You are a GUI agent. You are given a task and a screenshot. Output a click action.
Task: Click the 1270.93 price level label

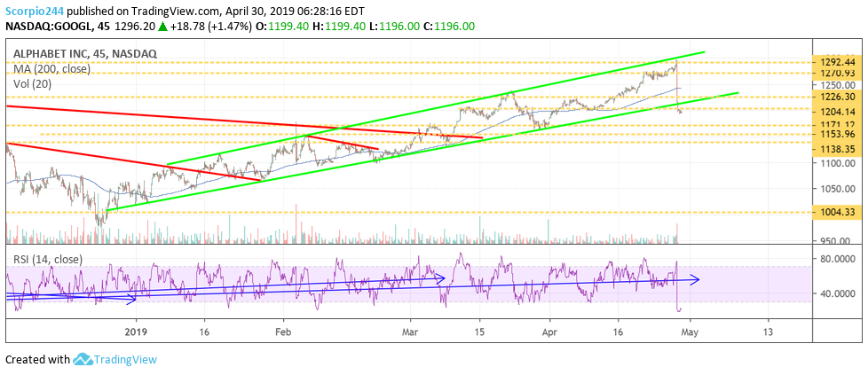[x=836, y=73]
